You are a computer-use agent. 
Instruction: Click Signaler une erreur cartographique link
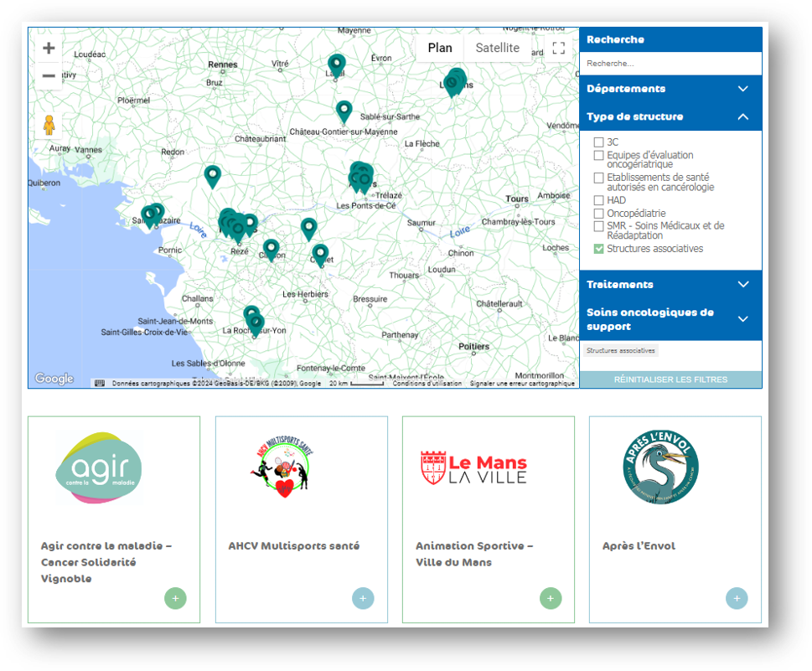click(522, 384)
